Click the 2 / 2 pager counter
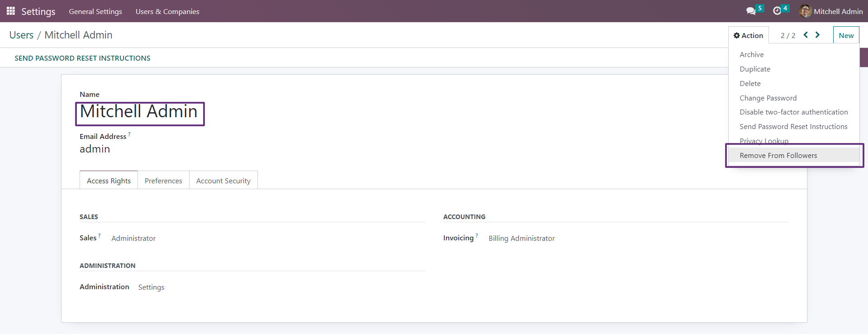 (788, 35)
